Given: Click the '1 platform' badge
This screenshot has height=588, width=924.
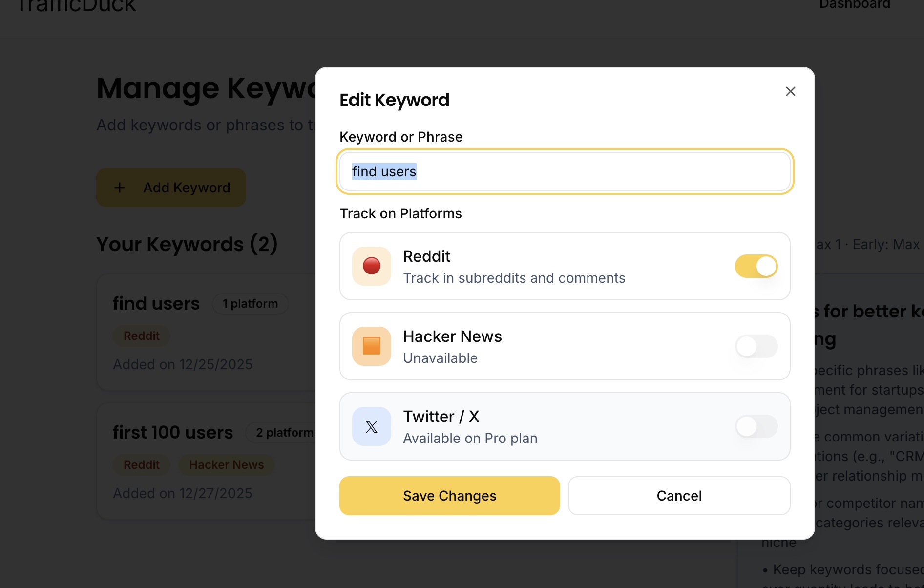Looking at the screenshot, I should pos(250,304).
